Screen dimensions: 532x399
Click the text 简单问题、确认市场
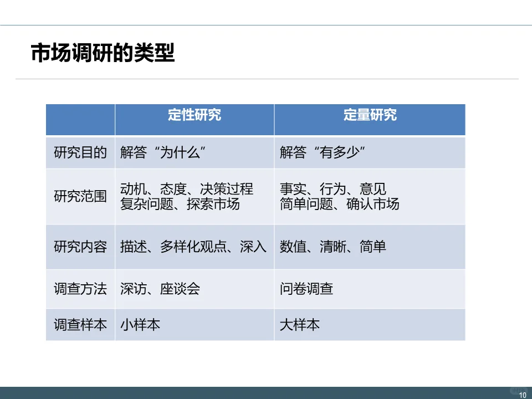point(332,202)
